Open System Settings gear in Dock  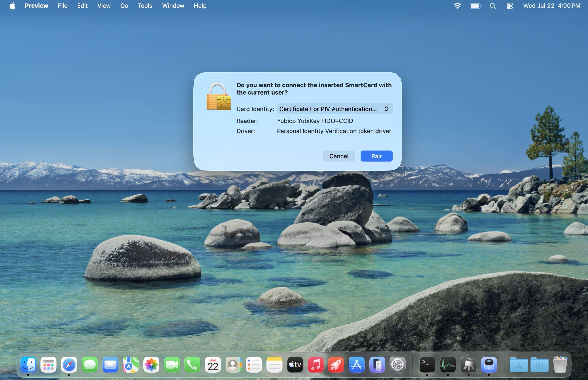click(x=398, y=364)
